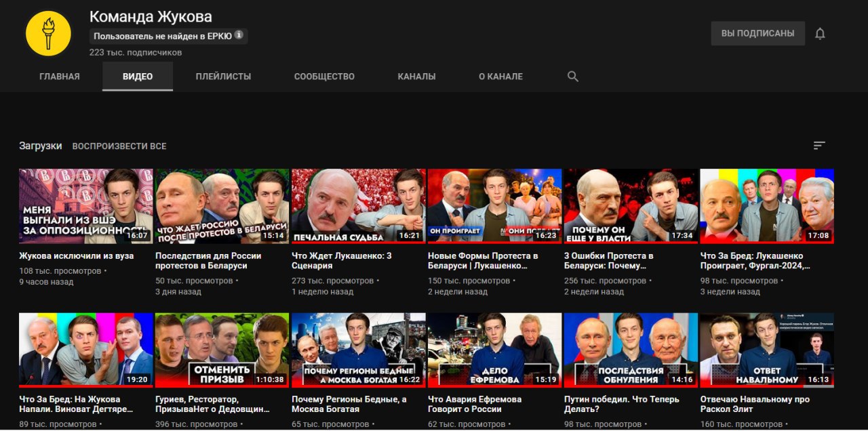Select the ВИДЕО tab
Image resolution: width=868 pixels, height=431 pixels.
click(x=138, y=77)
